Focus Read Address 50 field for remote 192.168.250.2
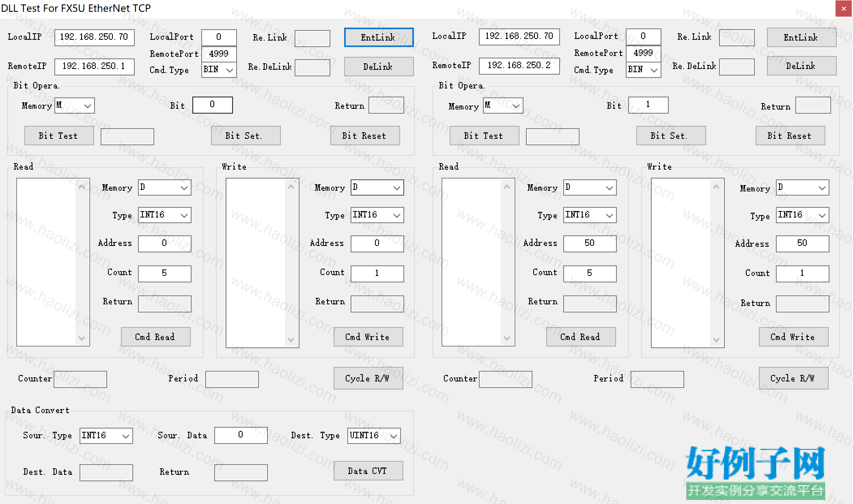Viewport: 853px width, 504px height. [590, 243]
